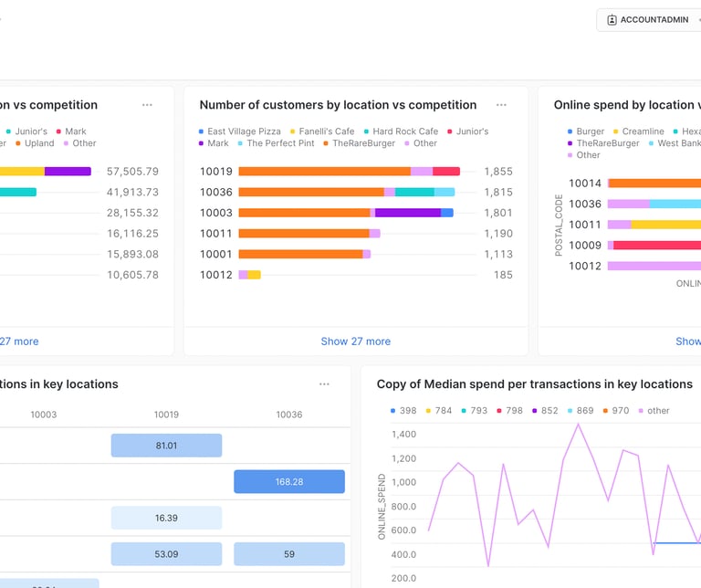Screen dimensions: 701x588
Task: Open ellipsis menu for key locations table tile
Action: click(x=324, y=384)
